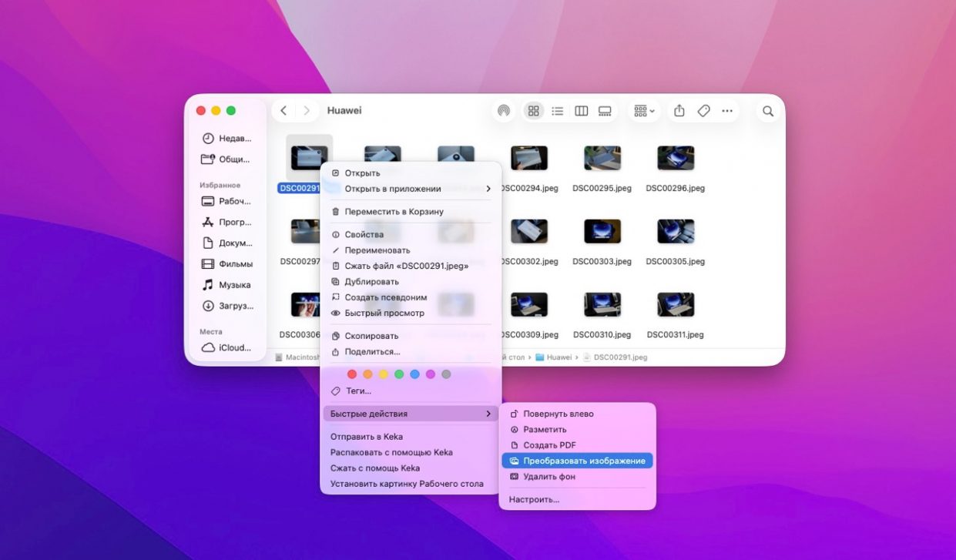
Task: Choose Теги… in the context menu
Action: [411, 391]
